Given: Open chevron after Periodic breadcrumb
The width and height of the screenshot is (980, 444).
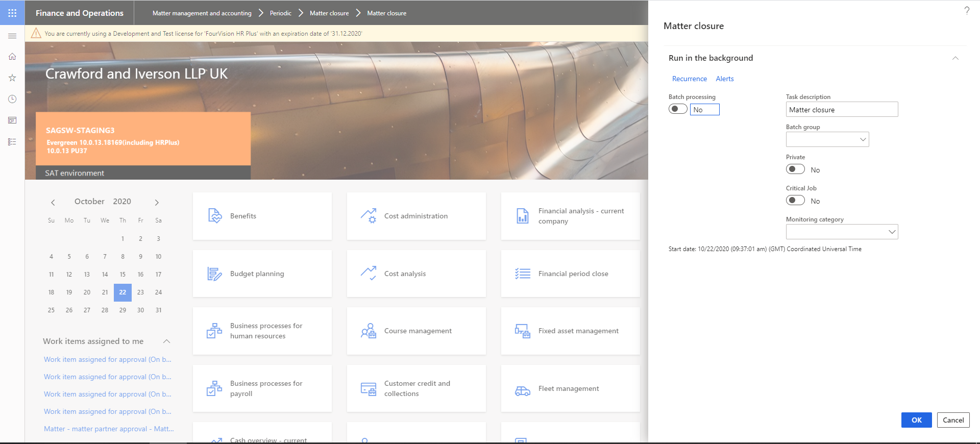Looking at the screenshot, I should coord(301,13).
